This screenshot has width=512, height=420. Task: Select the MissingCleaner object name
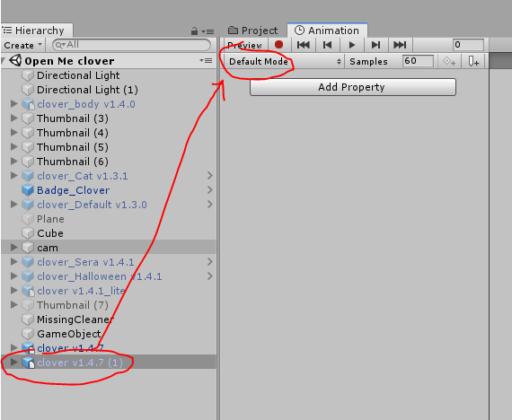[x=75, y=319]
